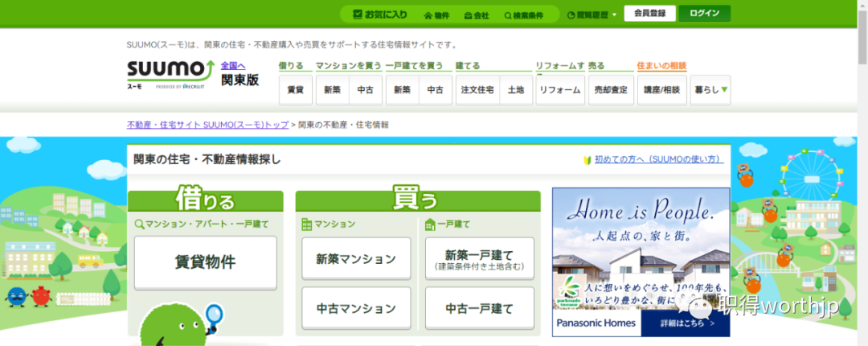
Task: Open the Panasonic Homes advertisement banner
Action: pos(641,262)
